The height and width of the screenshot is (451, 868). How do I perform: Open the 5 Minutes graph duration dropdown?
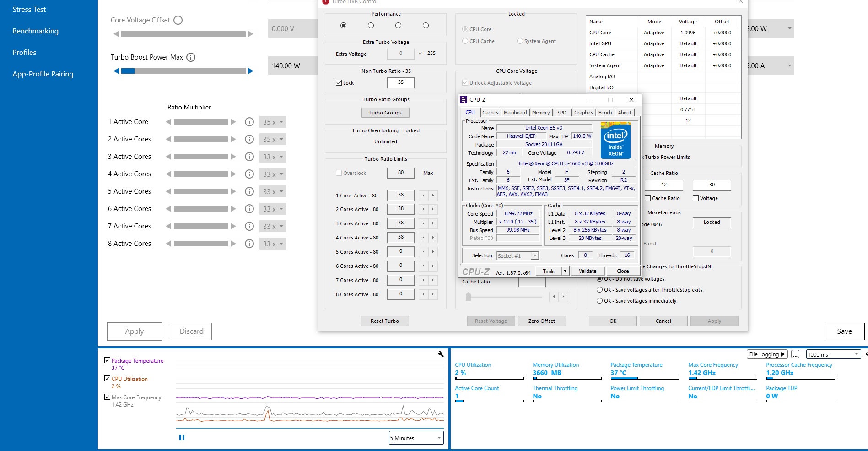click(416, 438)
